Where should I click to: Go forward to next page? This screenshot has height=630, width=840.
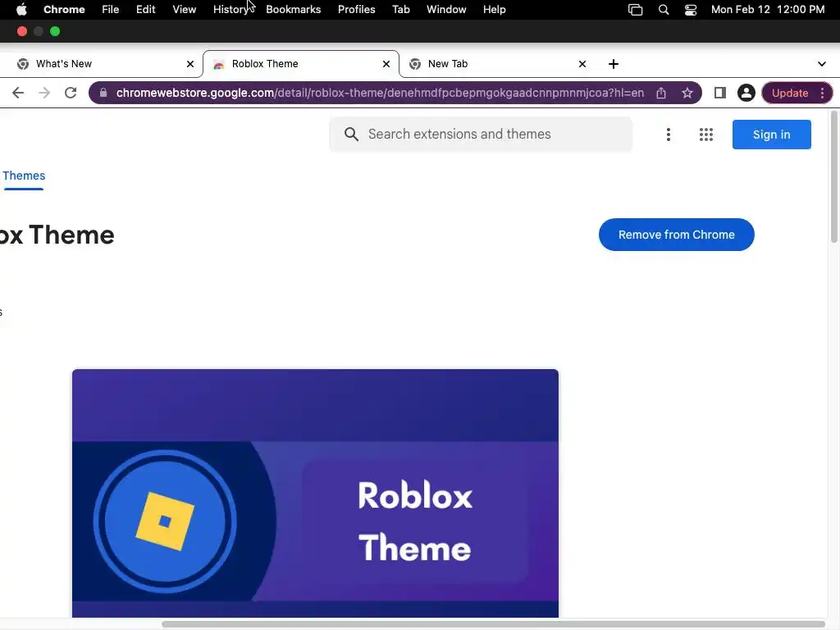[x=44, y=93]
